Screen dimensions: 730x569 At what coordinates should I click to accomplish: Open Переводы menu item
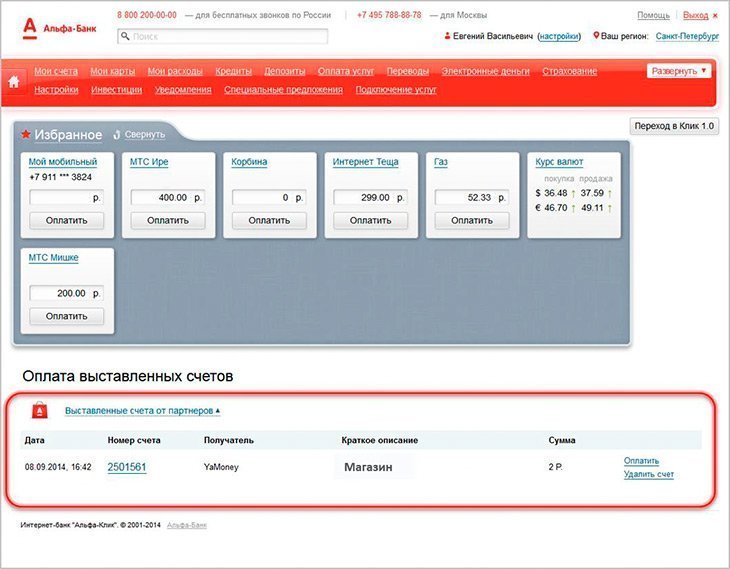(408, 71)
